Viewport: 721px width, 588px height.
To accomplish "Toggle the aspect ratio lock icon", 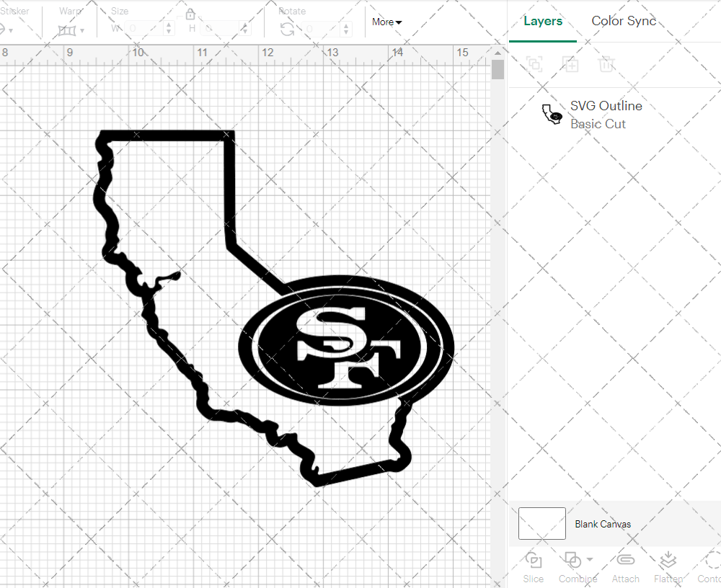I will [190, 14].
